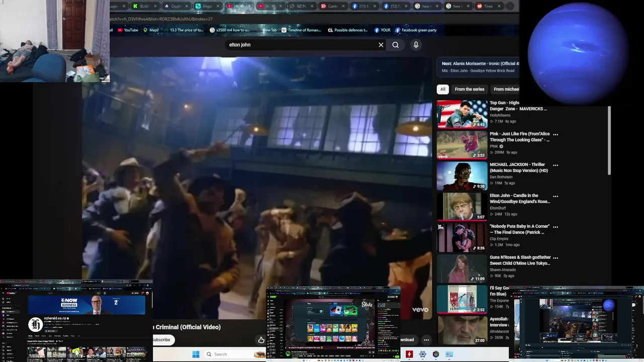This screenshot has width=644, height=362.
Task: Switch to the Bitget browser tab
Action: [x=207, y=6]
